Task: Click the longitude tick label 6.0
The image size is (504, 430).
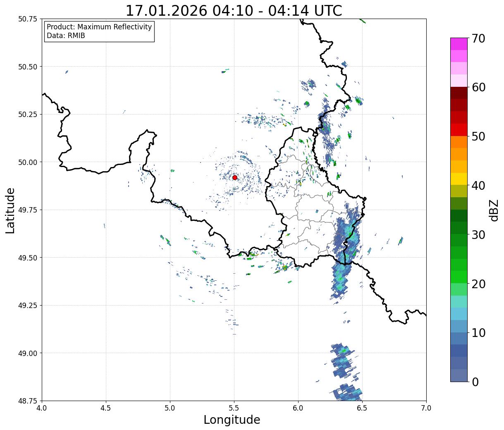Action: click(298, 408)
